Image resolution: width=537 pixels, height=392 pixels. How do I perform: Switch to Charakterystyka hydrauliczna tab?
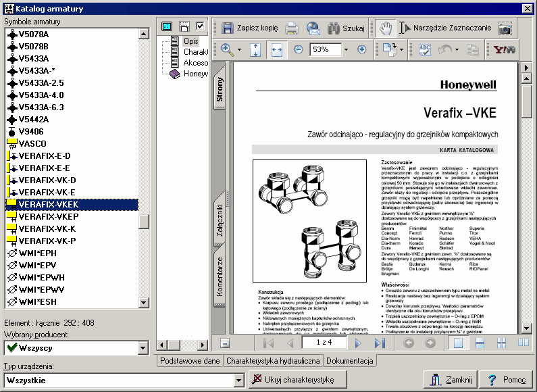[x=273, y=361]
